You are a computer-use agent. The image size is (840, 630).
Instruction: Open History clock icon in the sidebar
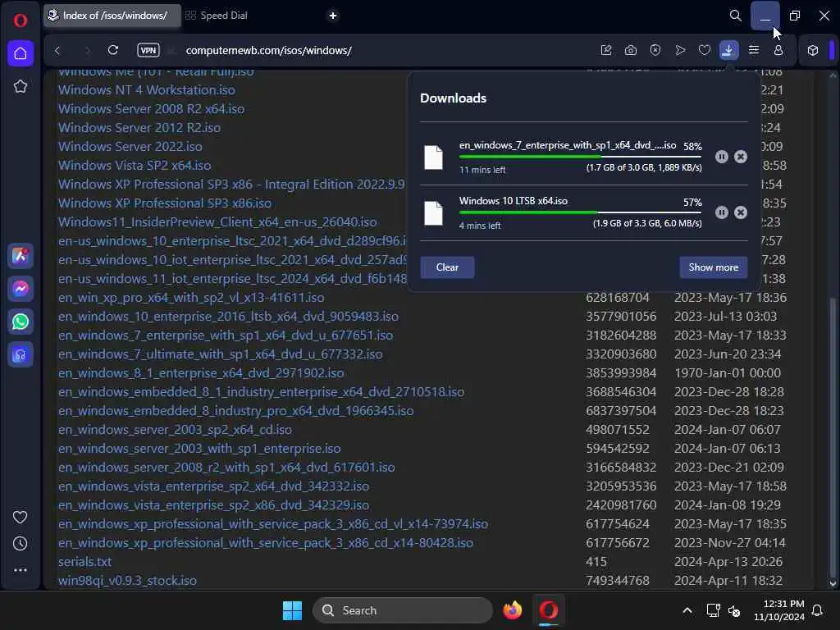[x=21, y=544]
